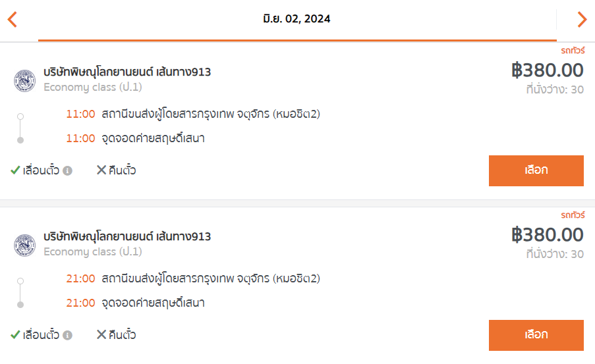Click the รถทัวร์ label on first trip
Screen dimensions: 595x364
573,51
